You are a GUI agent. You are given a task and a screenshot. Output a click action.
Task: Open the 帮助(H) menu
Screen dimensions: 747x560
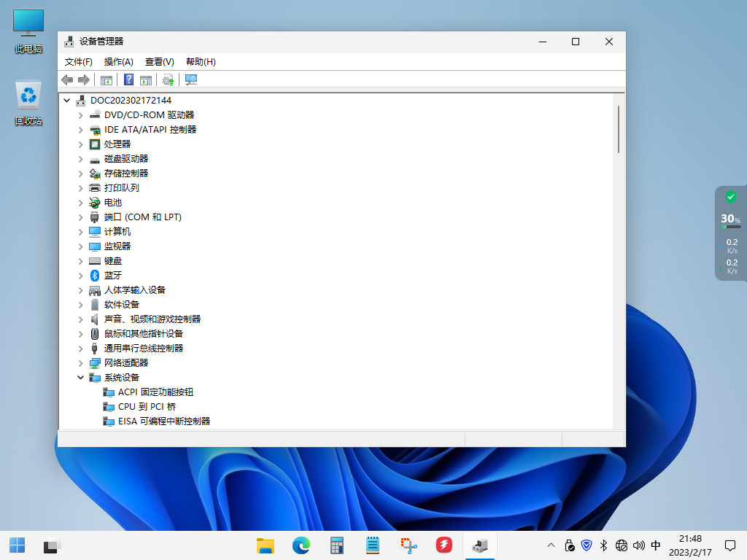coord(201,62)
